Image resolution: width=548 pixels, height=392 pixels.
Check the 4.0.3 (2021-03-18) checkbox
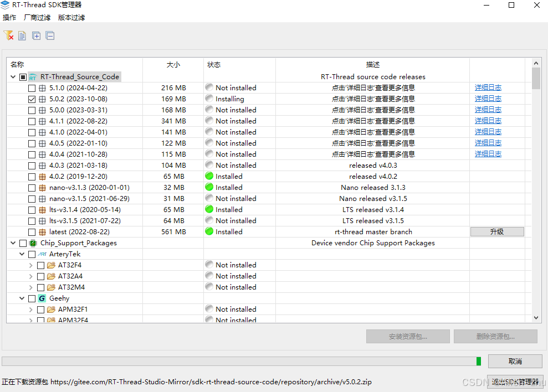[x=32, y=166]
